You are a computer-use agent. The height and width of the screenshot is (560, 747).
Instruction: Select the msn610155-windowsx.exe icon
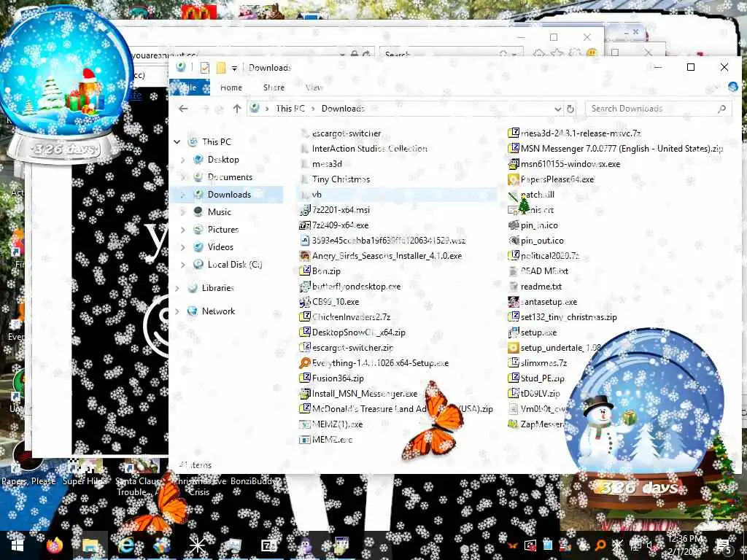[513, 164]
